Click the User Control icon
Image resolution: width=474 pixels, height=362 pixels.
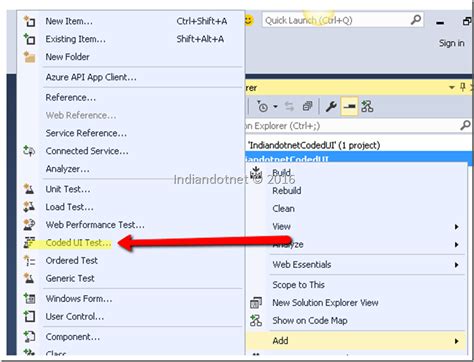click(x=29, y=316)
